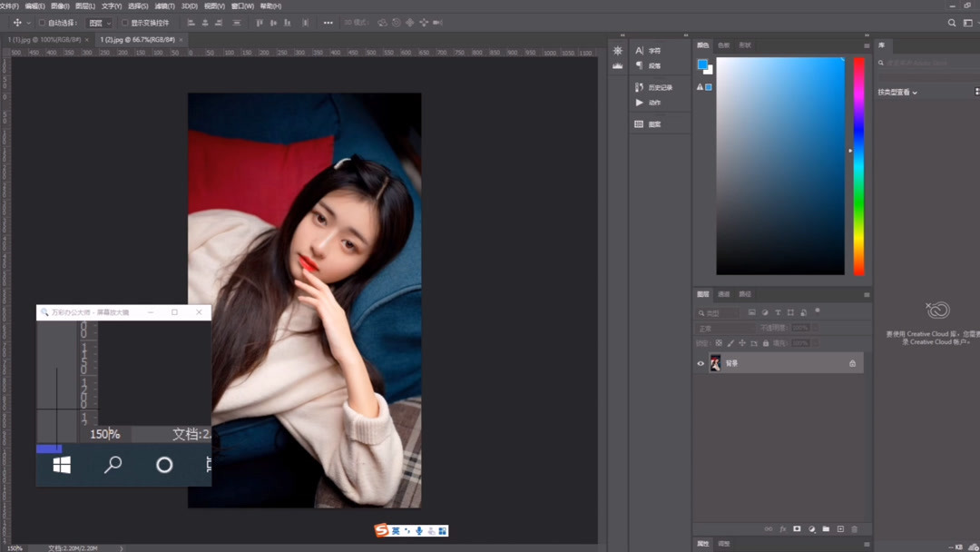Click the search magnifier in top right
This screenshot has width=980, height=552.
[952, 23]
